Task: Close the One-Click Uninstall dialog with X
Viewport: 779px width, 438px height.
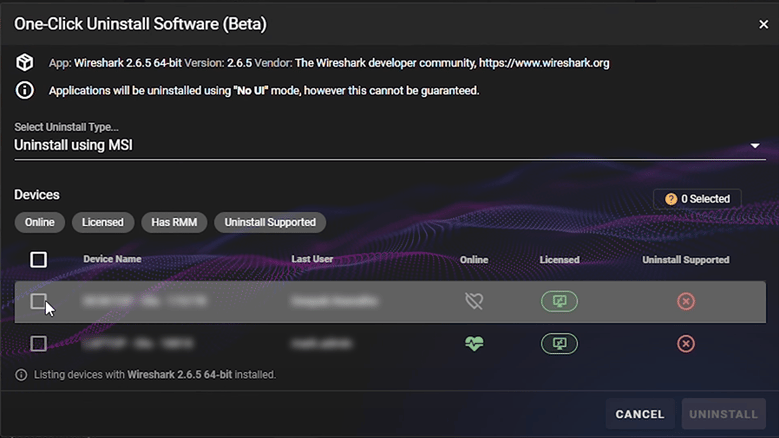Action: 764,24
